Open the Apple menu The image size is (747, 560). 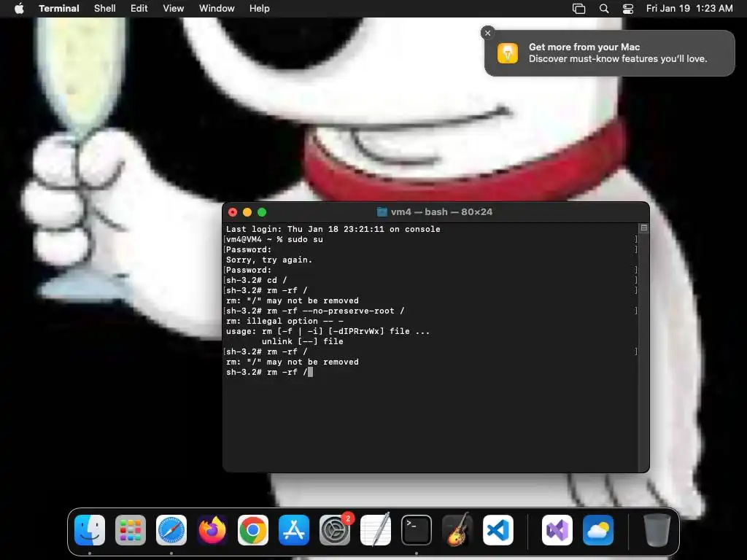19,9
